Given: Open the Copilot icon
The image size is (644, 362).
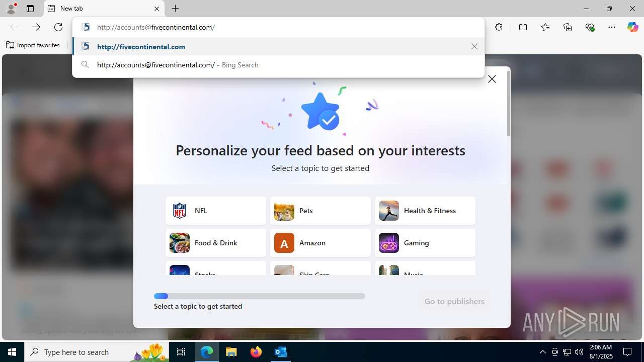Looking at the screenshot, I should [632, 27].
